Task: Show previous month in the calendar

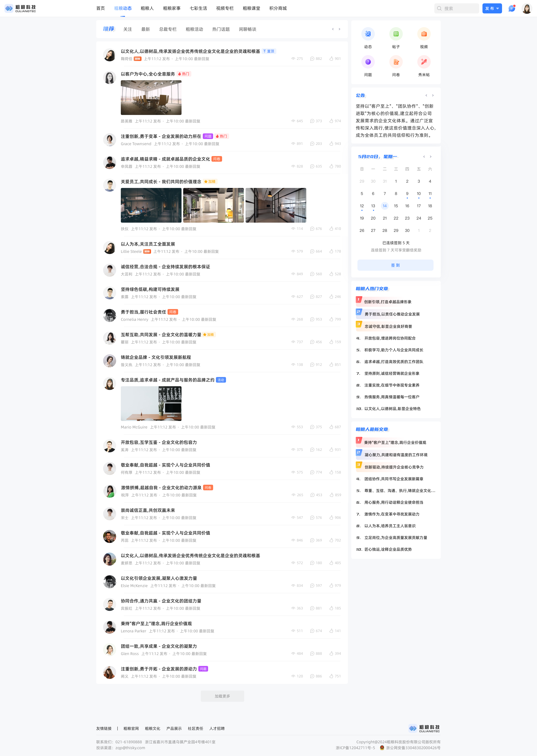Action: 424,157
